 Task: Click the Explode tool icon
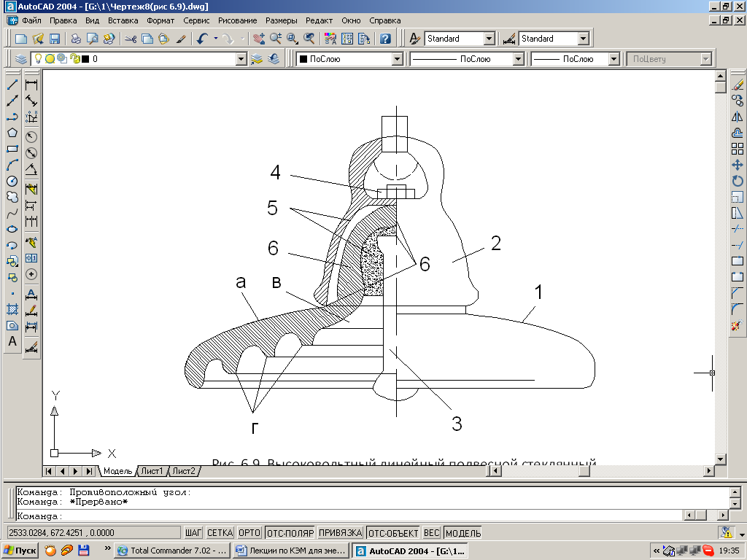[738, 325]
